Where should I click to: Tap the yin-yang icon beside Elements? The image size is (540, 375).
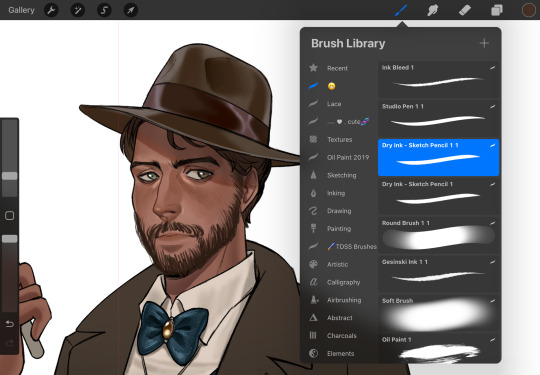coord(313,353)
